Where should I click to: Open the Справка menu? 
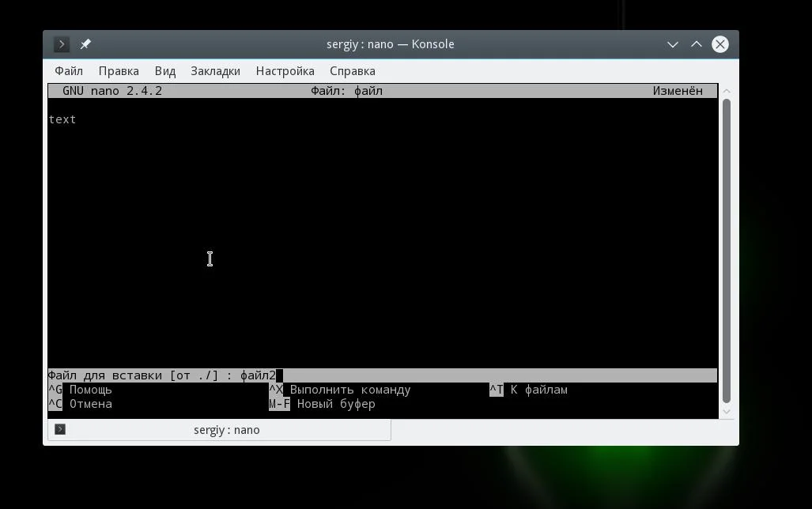tap(353, 71)
